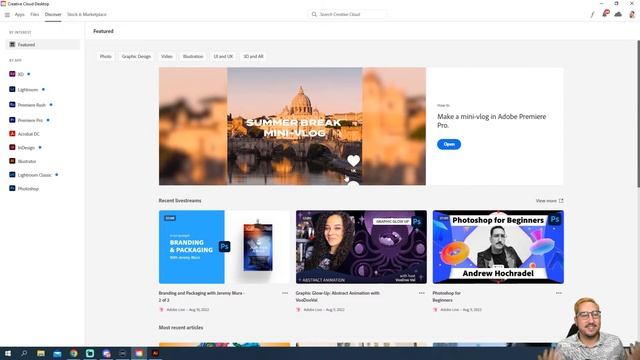Click View more for recent livestreams
This screenshot has width=640, height=360.
pos(549,201)
